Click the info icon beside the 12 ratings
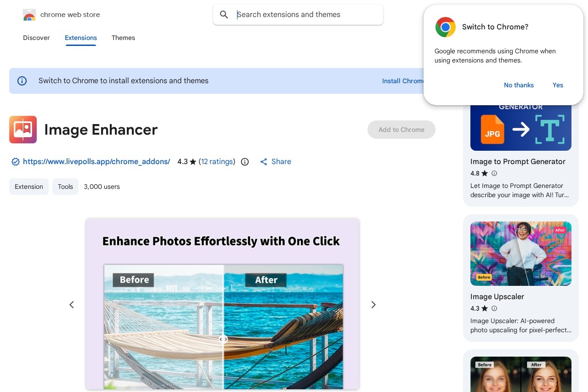 point(245,162)
